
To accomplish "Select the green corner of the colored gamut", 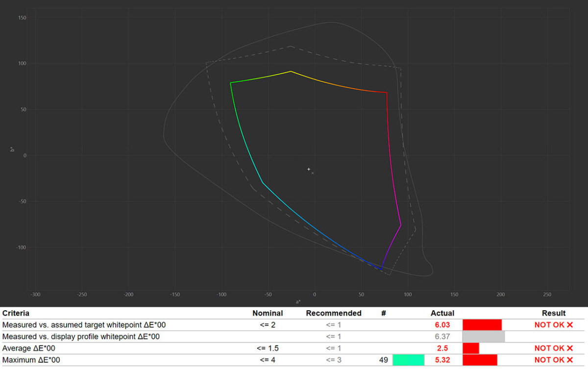I will coord(230,83).
